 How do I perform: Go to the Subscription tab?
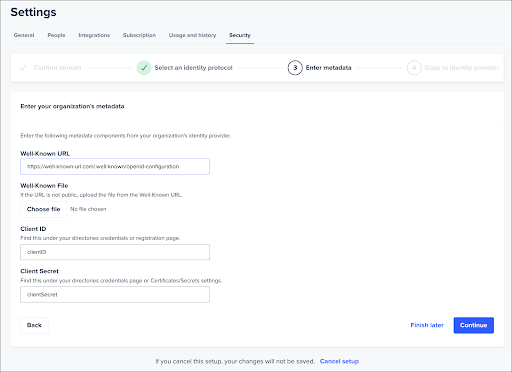coord(139,35)
